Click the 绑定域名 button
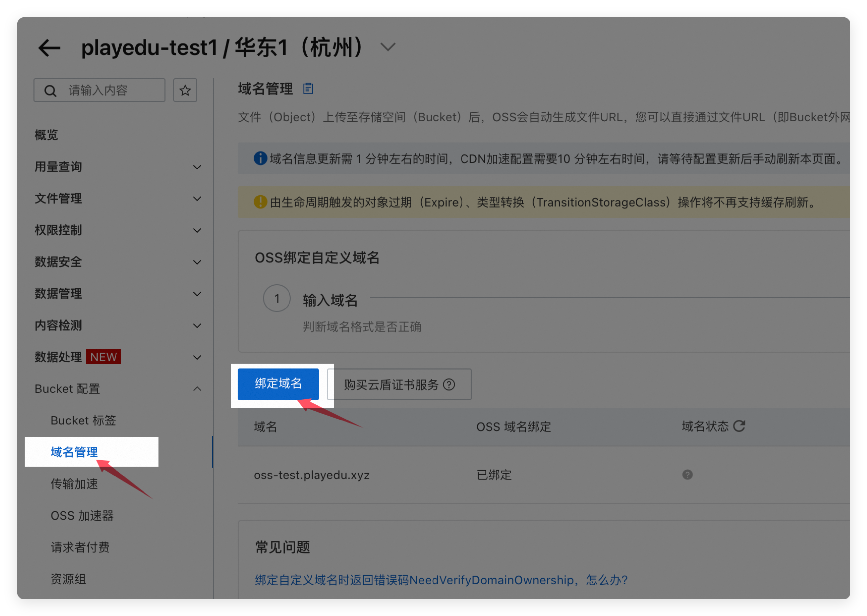The width and height of the screenshot is (867, 616). [x=278, y=384]
